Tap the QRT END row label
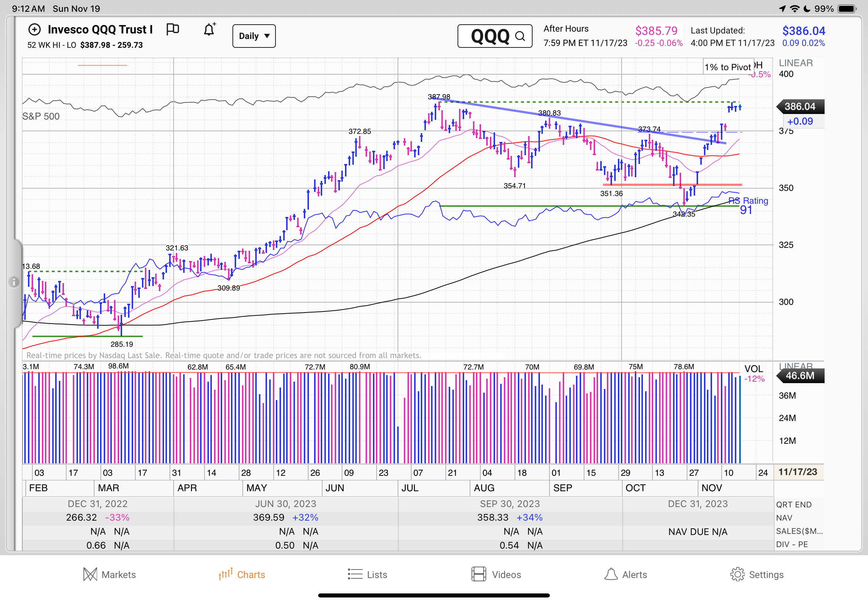 pos(794,505)
